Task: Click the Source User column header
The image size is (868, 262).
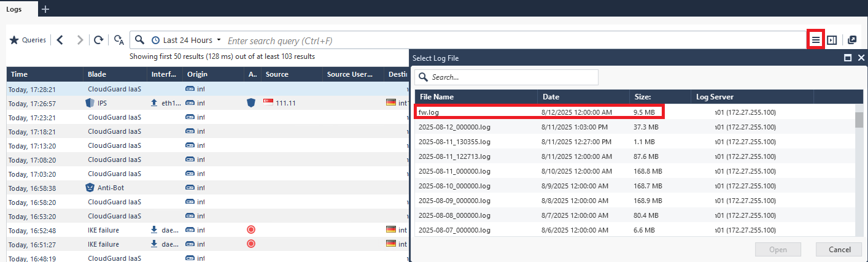Action: pyautogui.click(x=354, y=74)
